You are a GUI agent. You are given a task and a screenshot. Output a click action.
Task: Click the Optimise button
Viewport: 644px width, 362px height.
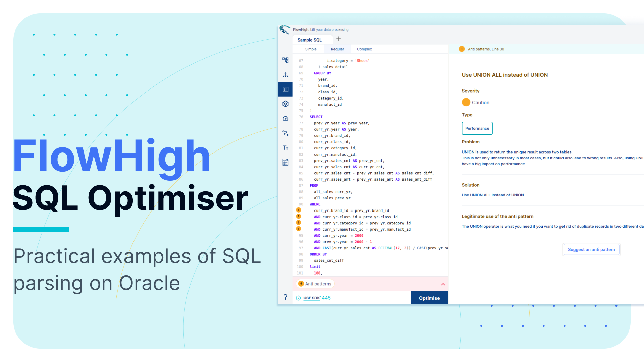pos(429,298)
